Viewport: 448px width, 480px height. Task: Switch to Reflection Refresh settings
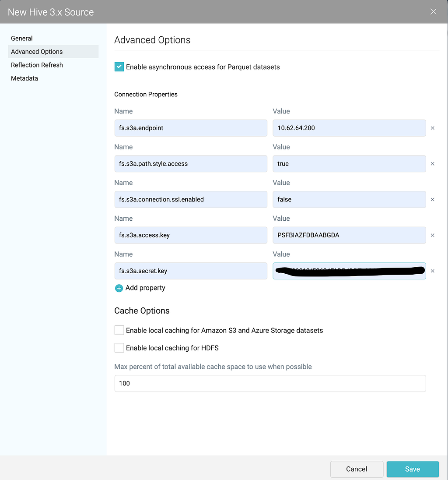tap(53, 65)
